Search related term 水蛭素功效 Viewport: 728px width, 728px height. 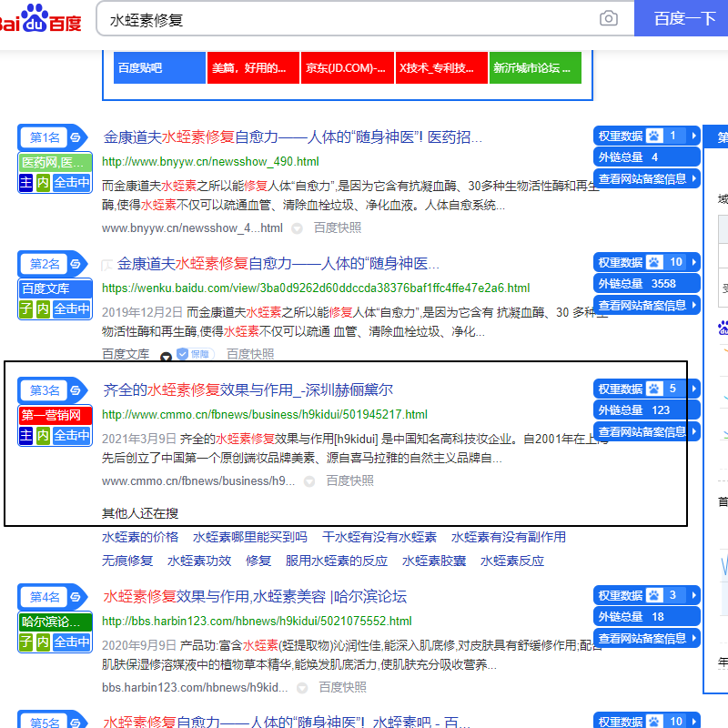click(199, 561)
